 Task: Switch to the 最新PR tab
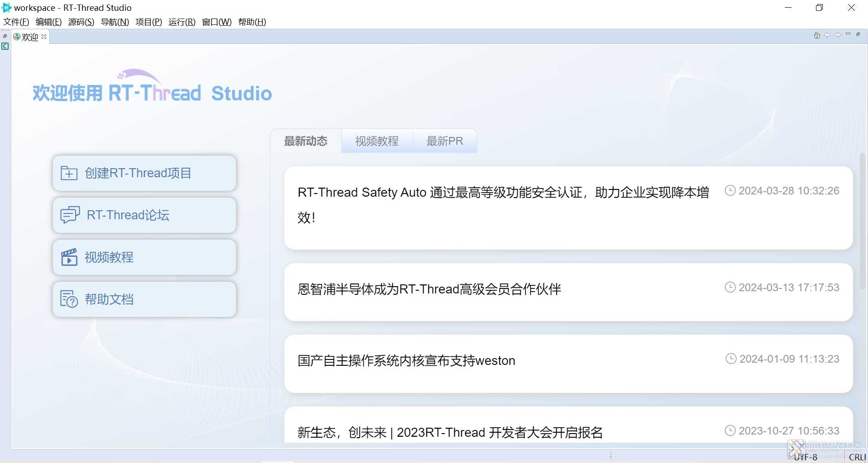tap(445, 141)
